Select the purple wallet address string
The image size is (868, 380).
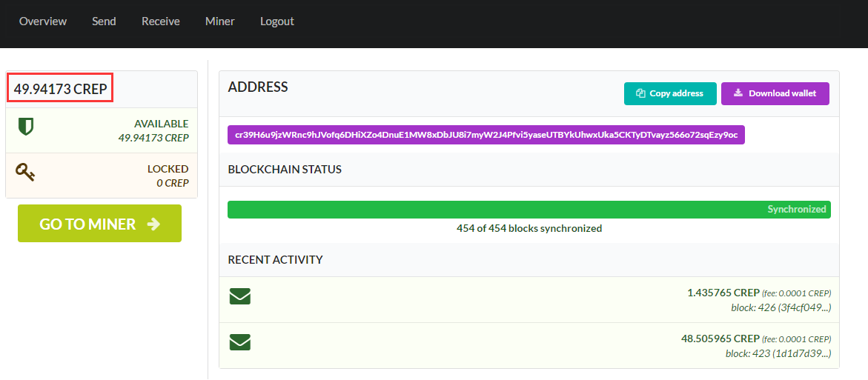(x=486, y=135)
